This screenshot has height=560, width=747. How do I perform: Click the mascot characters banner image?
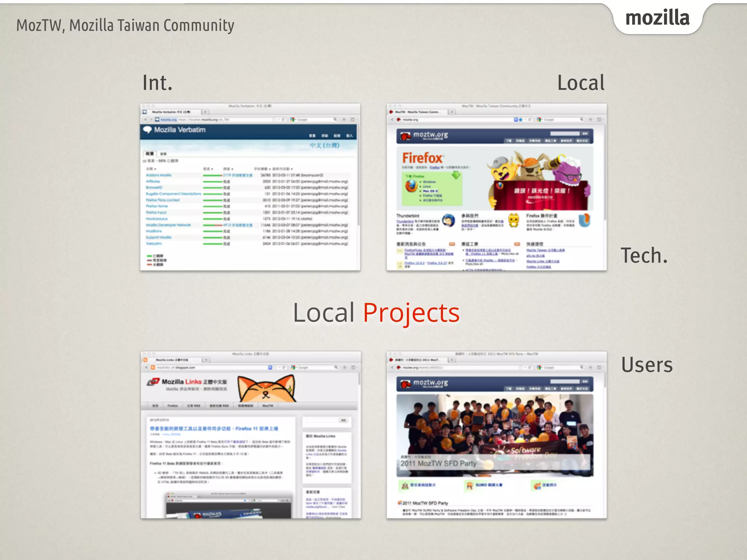coord(539,181)
